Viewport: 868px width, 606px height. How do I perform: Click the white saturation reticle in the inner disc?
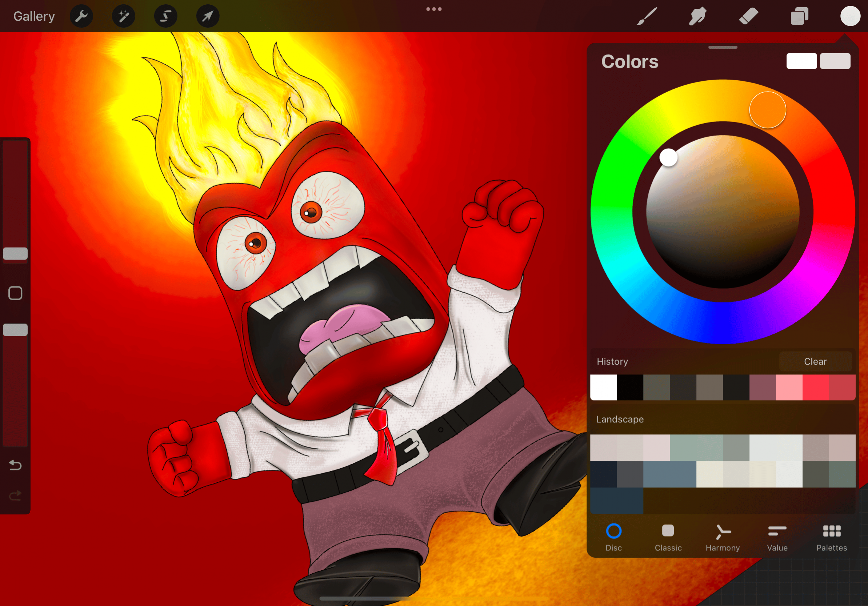click(668, 157)
